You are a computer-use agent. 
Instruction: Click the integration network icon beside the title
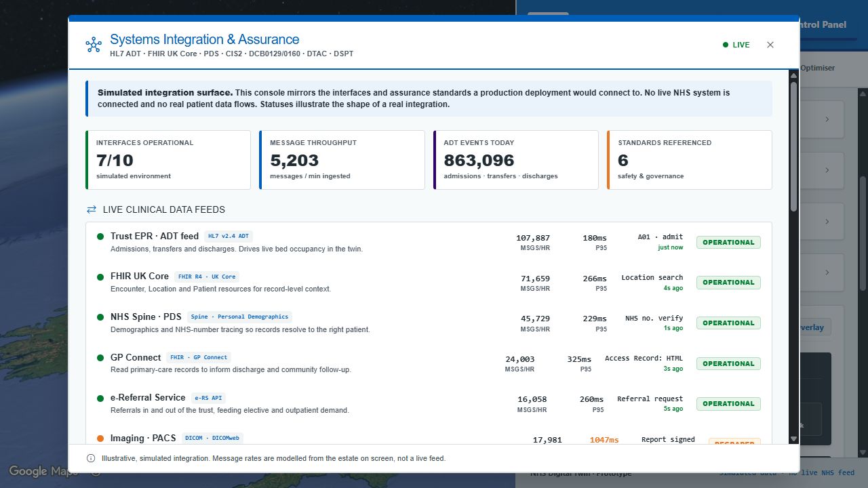click(x=94, y=45)
